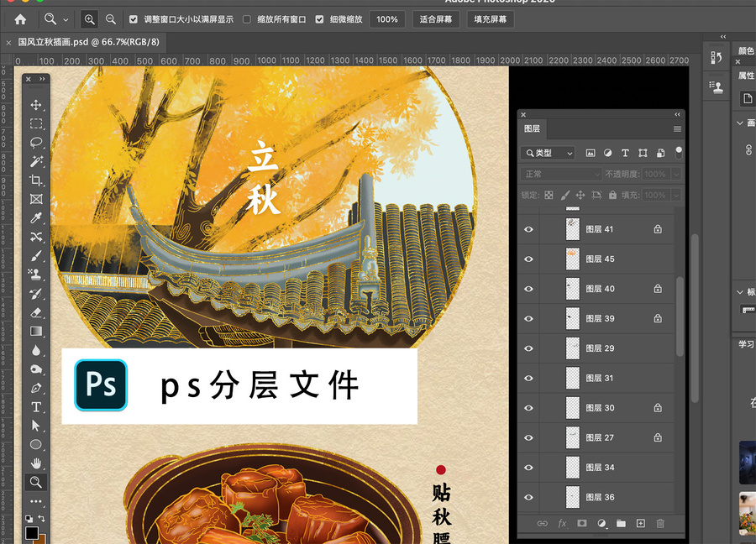756x544 pixels.
Task: Click the 填充屏幕 button
Action: [491, 19]
